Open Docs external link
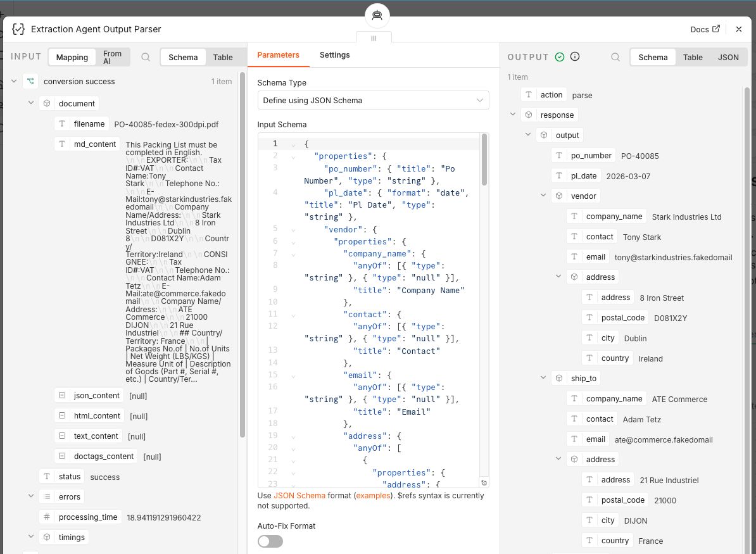The height and width of the screenshot is (554, 756). (705, 29)
